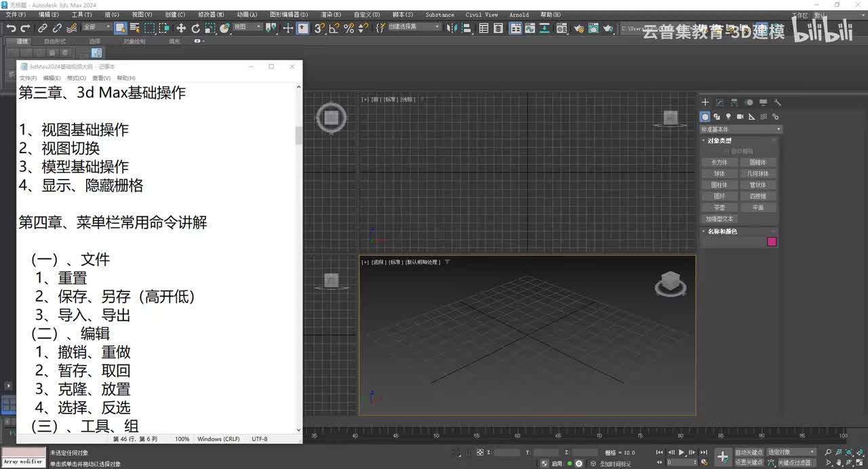Select the Rotate tool
868x469 pixels.
tap(195, 28)
